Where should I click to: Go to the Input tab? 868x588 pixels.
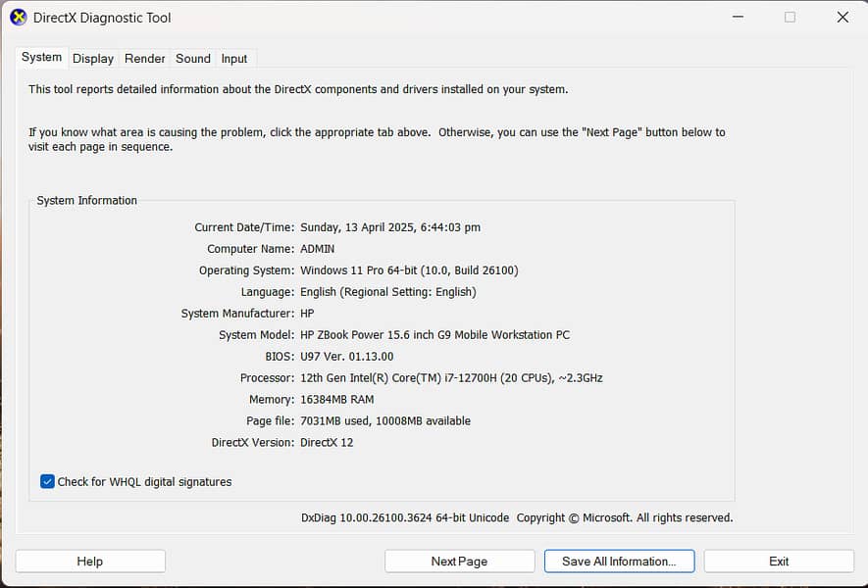coord(234,59)
